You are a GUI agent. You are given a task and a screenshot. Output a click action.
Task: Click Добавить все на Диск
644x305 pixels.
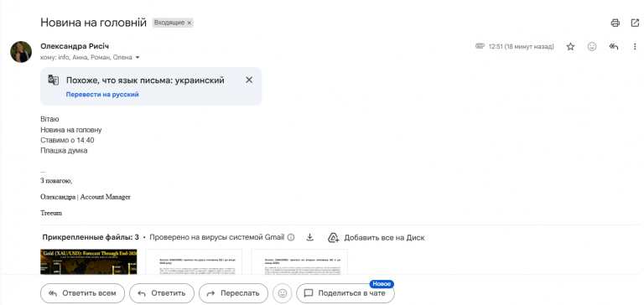[377, 238]
